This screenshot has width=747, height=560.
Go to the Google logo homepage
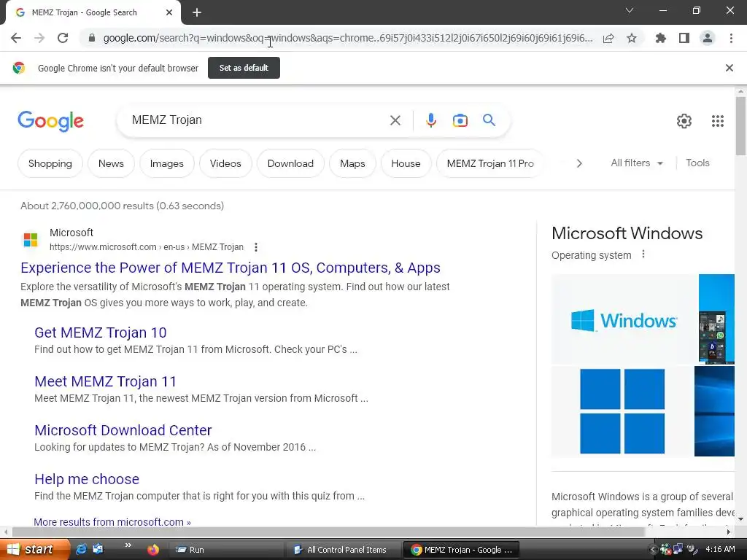tap(50, 122)
